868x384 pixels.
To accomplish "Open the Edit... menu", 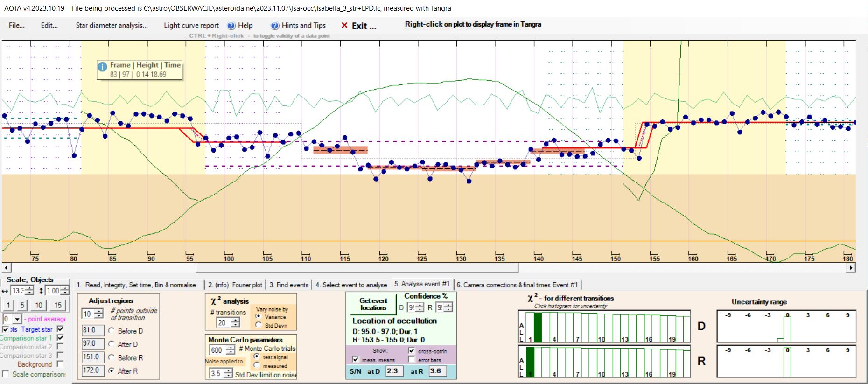I will point(49,25).
